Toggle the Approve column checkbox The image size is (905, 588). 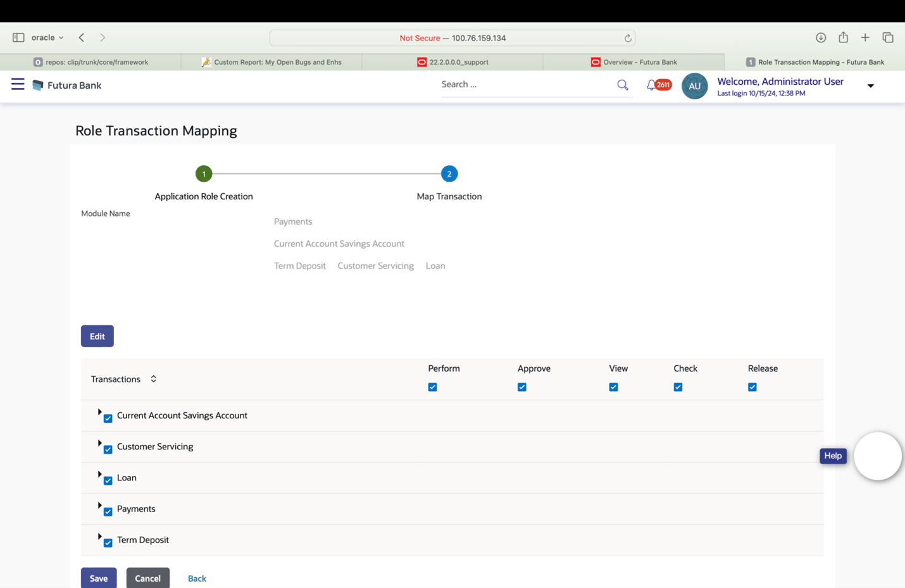522,387
